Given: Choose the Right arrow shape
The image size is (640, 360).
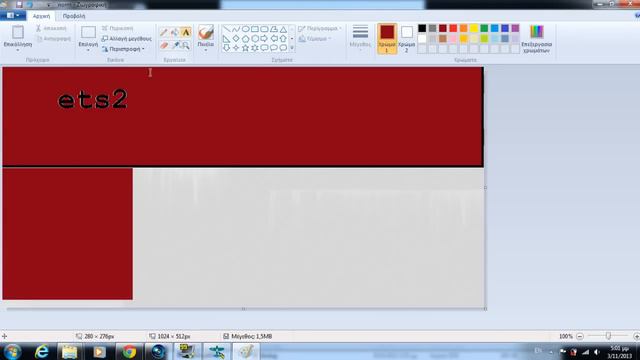Looking at the screenshot, I should 264,38.
